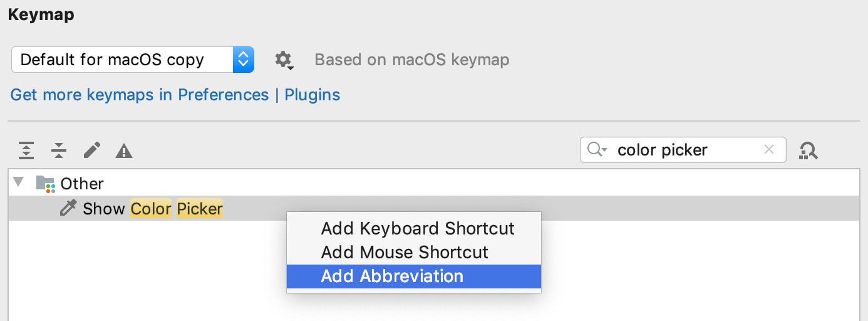The width and height of the screenshot is (868, 321).
Task: Click the Plugins portion of the link
Action: [313, 95]
